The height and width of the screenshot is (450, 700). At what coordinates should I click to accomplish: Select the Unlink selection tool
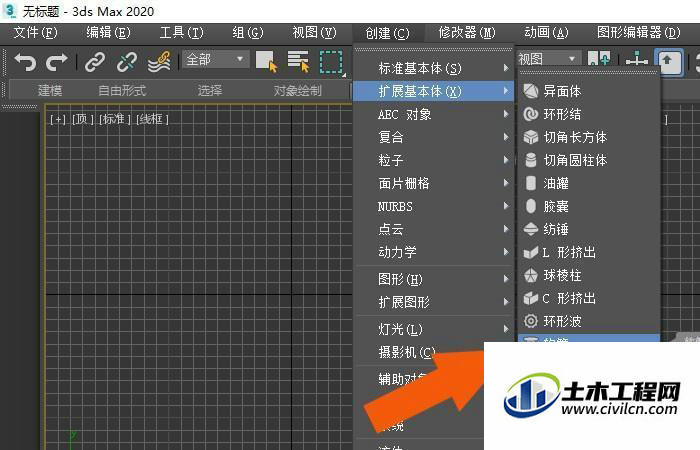tap(127, 61)
